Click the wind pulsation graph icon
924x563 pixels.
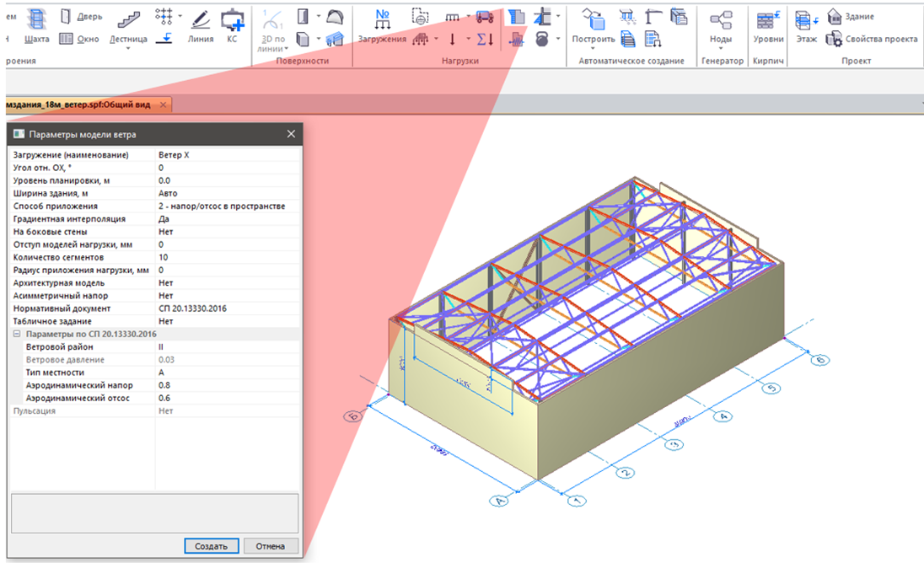[516, 40]
